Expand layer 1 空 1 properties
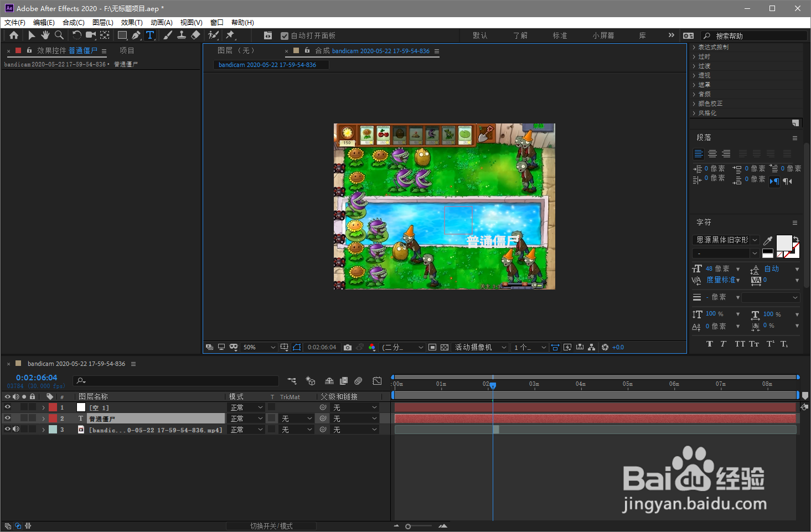 click(44, 407)
